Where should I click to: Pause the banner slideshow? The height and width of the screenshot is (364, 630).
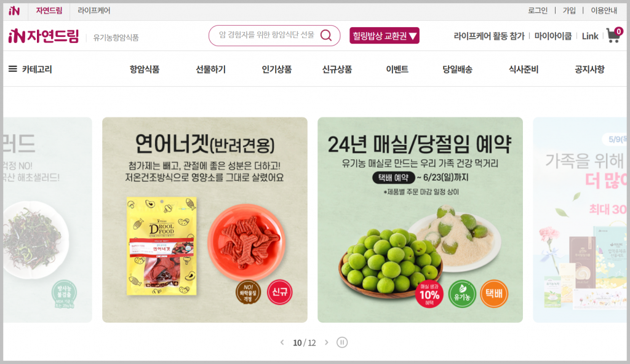pyautogui.click(x=342, y=342)
